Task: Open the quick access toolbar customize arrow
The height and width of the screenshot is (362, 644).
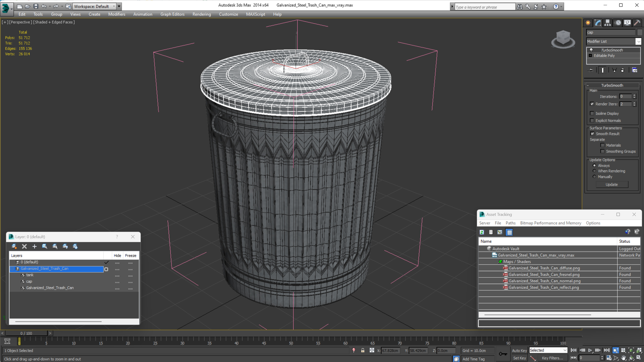Action: tap(119, 6)
